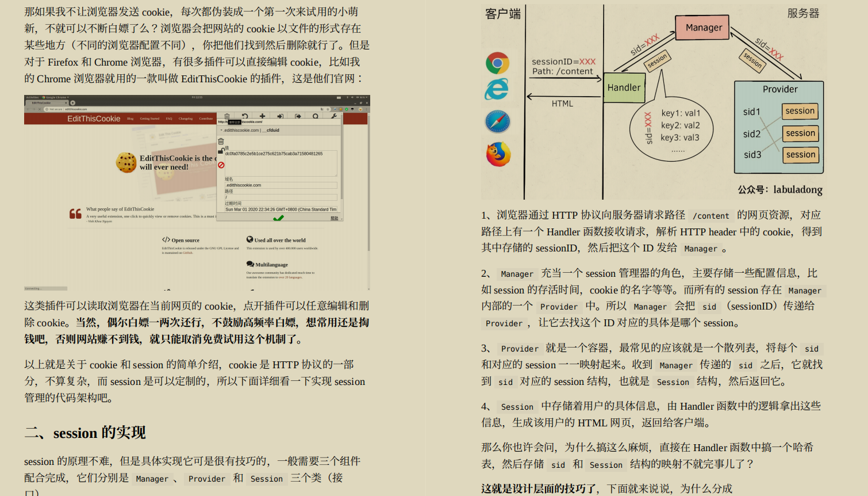The image size is (868, 496).
Task: Click the session box beside sid2
Action: coord(800,133)
